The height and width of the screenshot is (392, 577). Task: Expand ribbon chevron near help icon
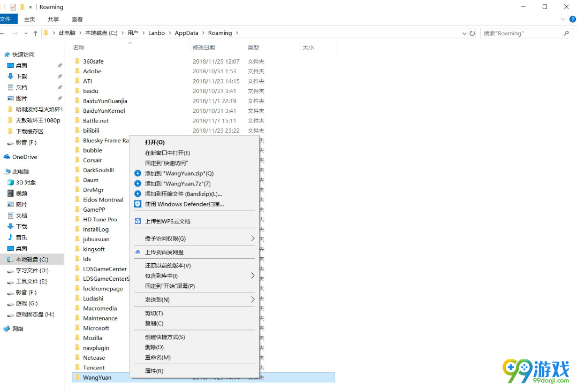(563, 19)
